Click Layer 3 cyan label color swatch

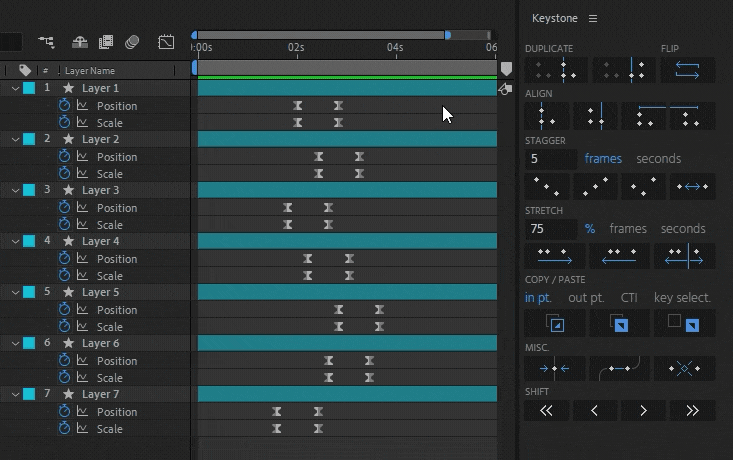point(29,191)
